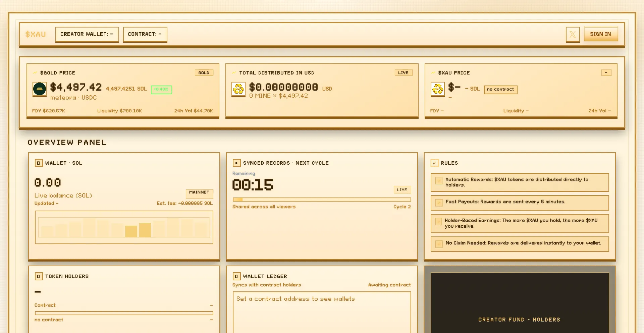The height and width of the screenshot is (333, 644).
Task: Click the SIGN IN button
Action: 601,34
